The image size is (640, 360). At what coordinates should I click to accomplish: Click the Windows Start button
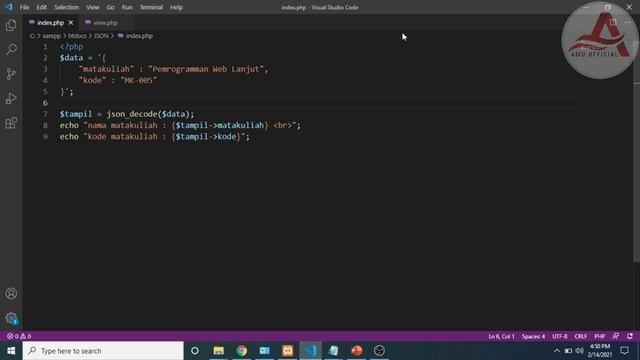11,351
